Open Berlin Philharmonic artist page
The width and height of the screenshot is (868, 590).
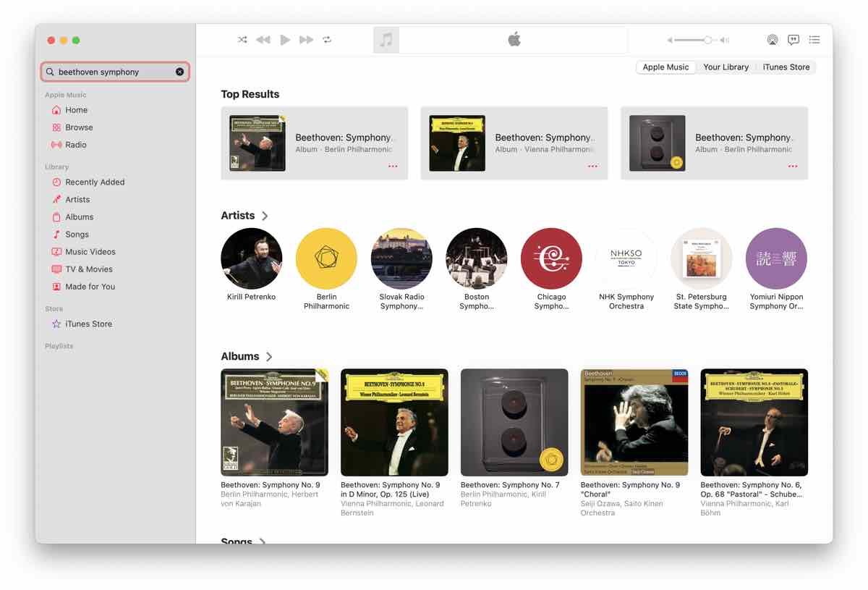(326, 258)
